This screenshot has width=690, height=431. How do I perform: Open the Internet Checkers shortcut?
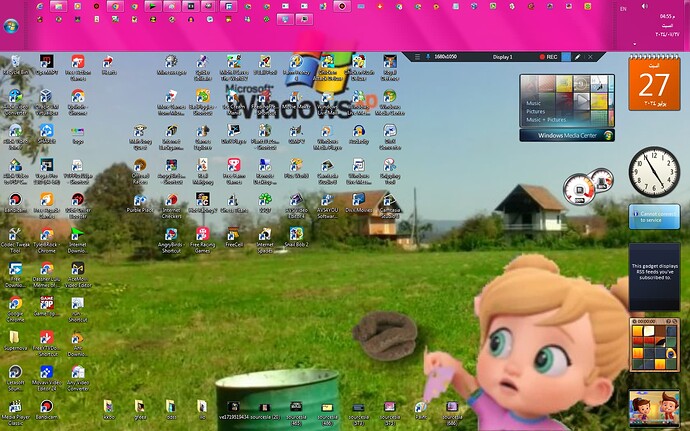[x=172, y=206]
